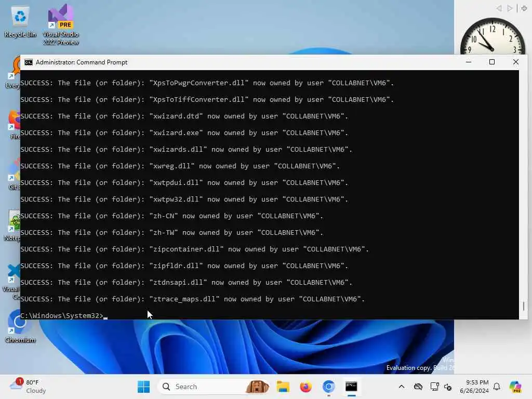Open the notification bell icon
The width and height of the screenshot is (532, 399).
pos(497,387)
